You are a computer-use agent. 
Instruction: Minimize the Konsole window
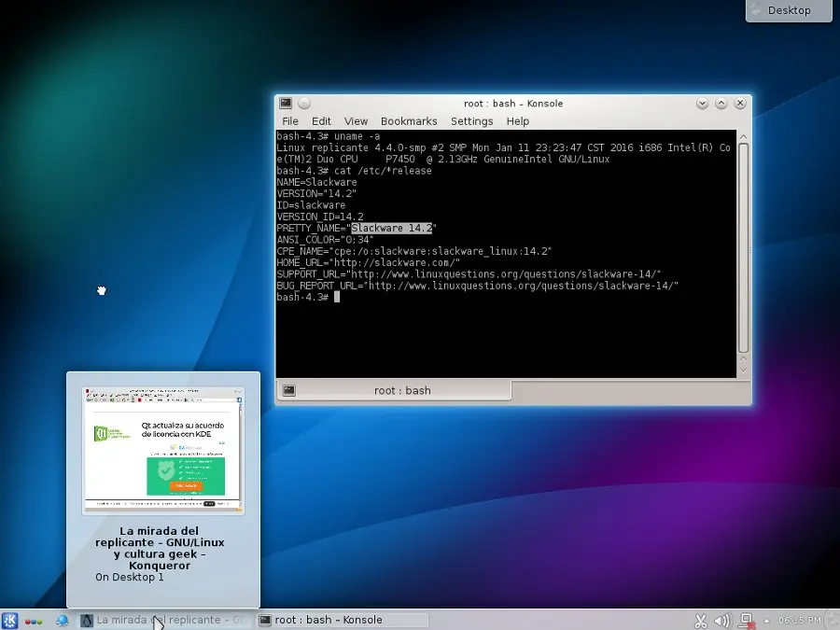point(702,104)
